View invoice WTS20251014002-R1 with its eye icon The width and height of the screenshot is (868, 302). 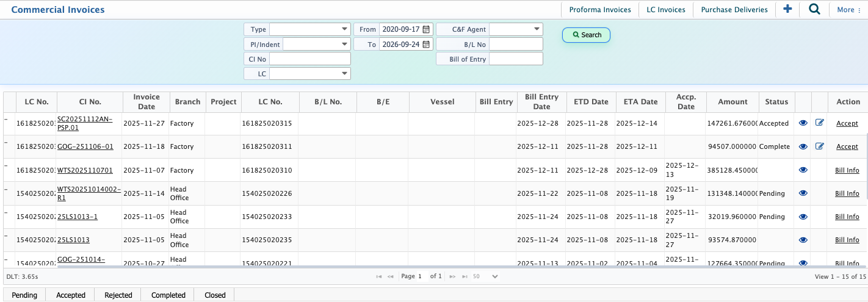pos(803,193)
